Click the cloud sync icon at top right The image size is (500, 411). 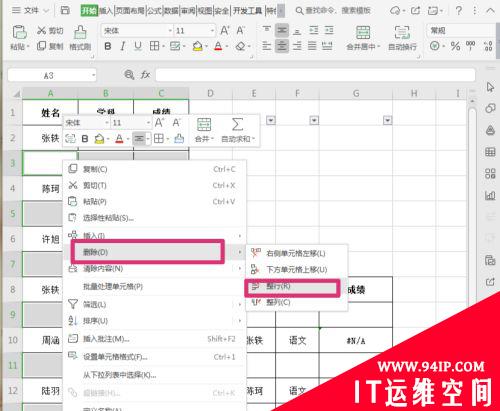coord(395,11)
